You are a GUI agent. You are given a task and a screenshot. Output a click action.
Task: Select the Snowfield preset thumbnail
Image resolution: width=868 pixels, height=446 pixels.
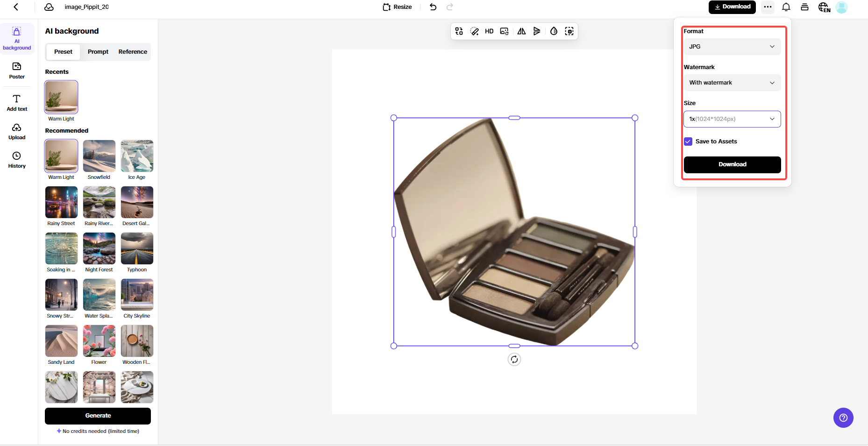coord(99,156)
